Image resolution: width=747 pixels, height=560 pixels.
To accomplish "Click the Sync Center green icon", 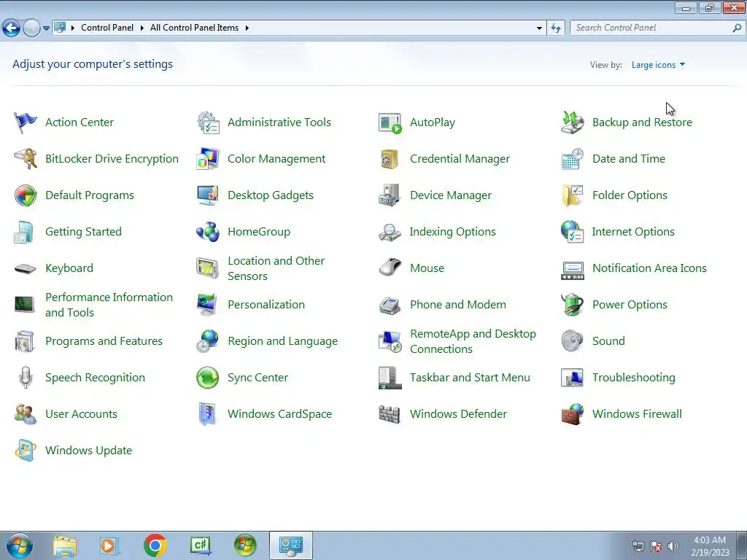I will pyautogui.click(x=208, y=378).
